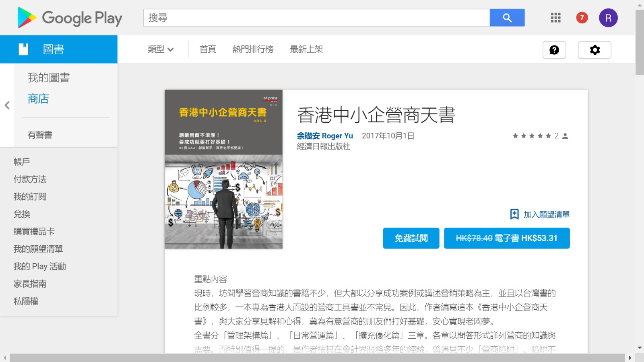Viewport: 644px width, 362px height.
Task: Open the Google apps grid icon
Action: 556,18
